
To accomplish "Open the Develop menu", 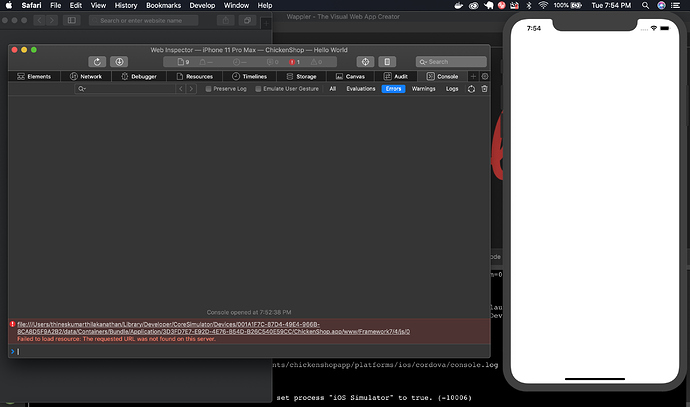I will (202, 5).
